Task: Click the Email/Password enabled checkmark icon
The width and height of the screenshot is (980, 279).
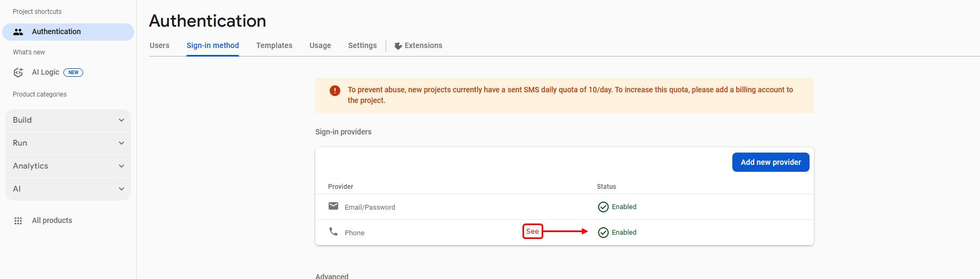Action: [603, 207]
